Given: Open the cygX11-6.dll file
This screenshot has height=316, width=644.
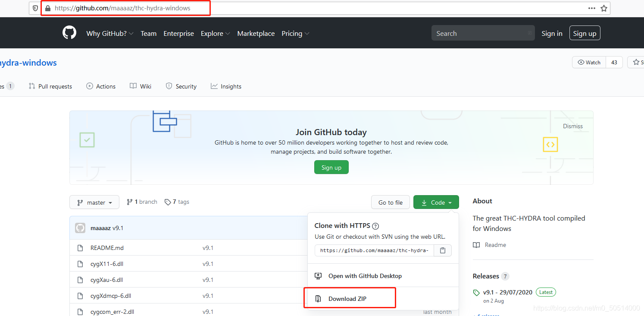Looking at the screenshot, I should pos(107,264).
